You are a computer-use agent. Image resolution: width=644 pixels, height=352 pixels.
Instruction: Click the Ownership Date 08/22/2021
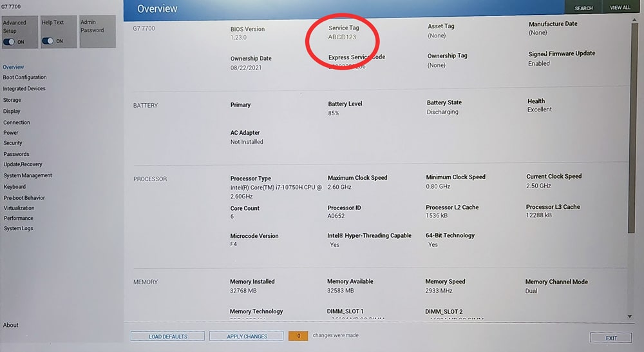click(245, 68)
